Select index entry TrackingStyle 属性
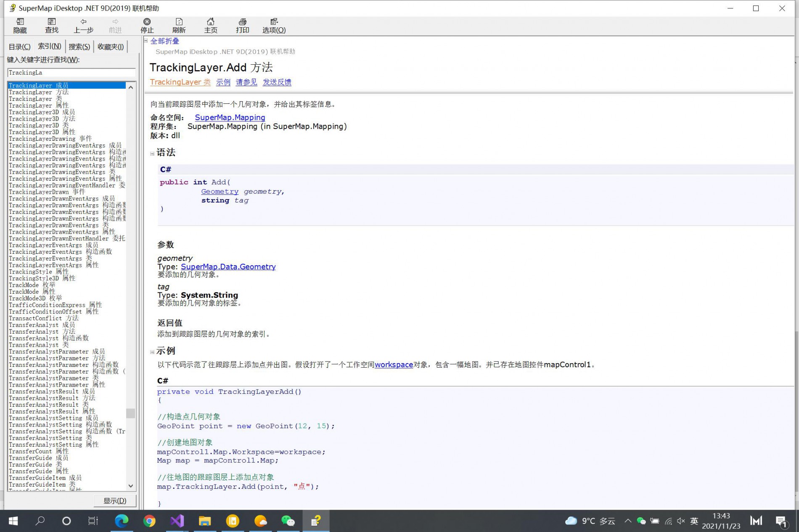799x532 pixels. coord(39,272)
